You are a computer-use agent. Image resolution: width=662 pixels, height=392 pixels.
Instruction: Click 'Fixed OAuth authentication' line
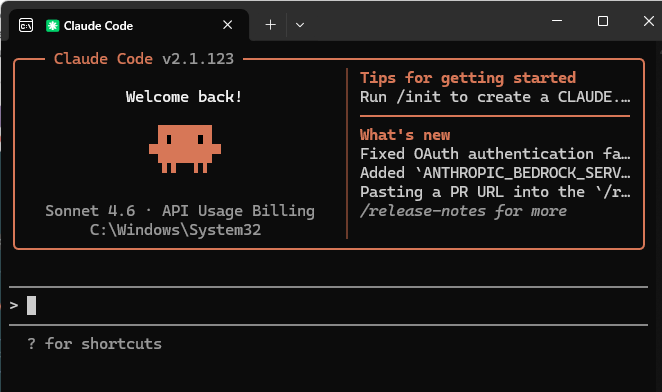pyautogui.click(x=495, y=154)
